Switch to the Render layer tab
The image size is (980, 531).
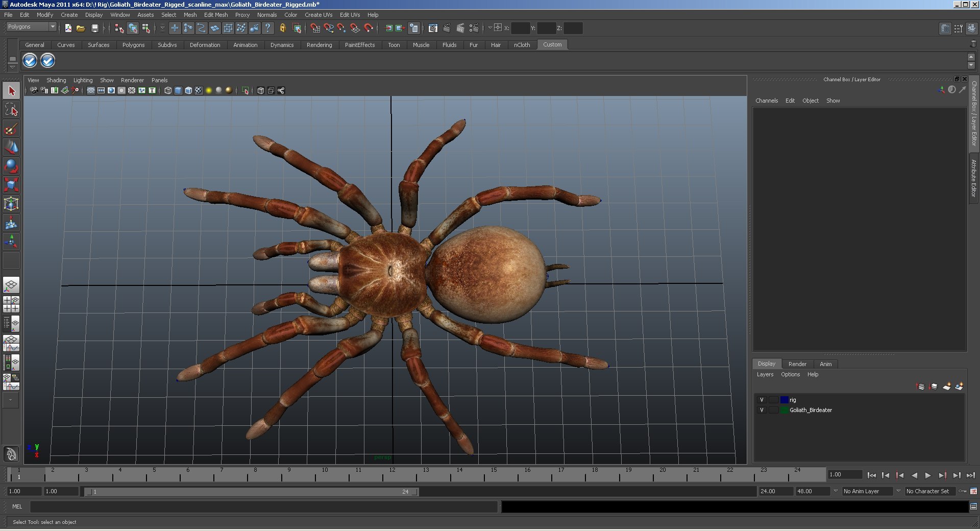point(797,364)
